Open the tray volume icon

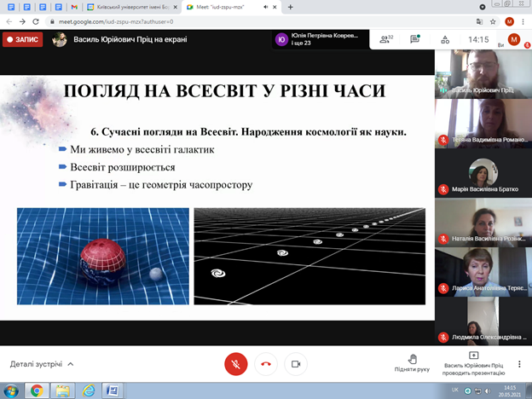[488, 390]
